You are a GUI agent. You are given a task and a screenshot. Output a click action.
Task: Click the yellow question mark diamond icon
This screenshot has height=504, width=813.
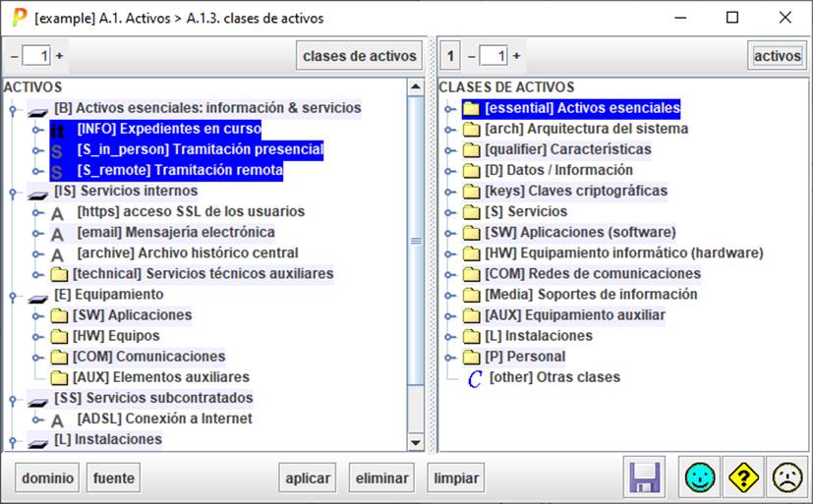tap(743, 478)
